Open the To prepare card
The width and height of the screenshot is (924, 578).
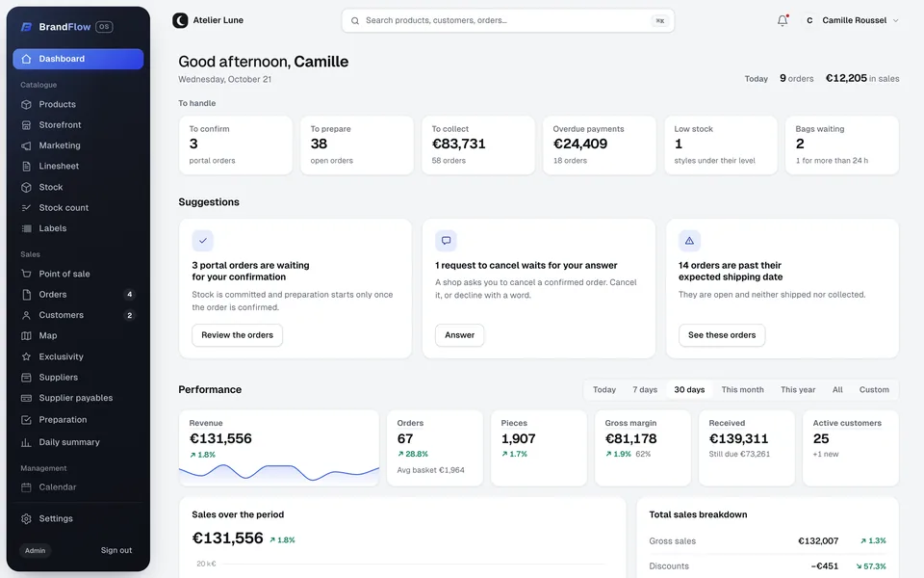point(357,145)
